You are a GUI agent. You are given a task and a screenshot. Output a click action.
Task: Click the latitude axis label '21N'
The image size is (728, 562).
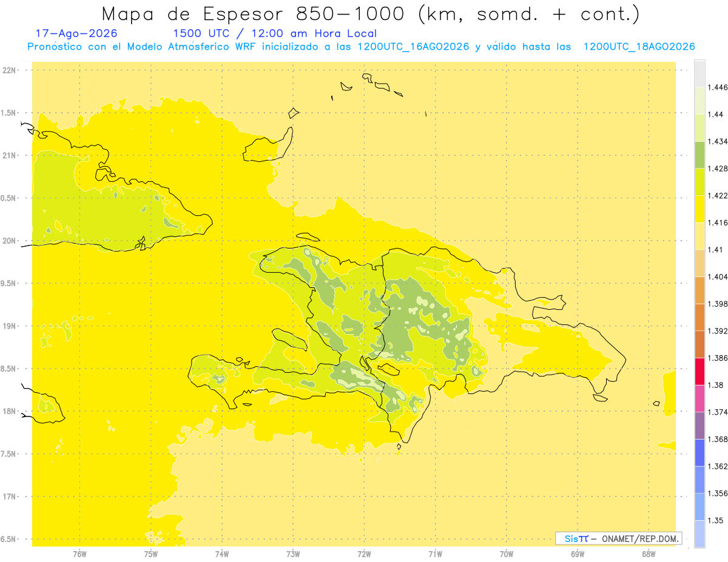[x=9, y=155]
